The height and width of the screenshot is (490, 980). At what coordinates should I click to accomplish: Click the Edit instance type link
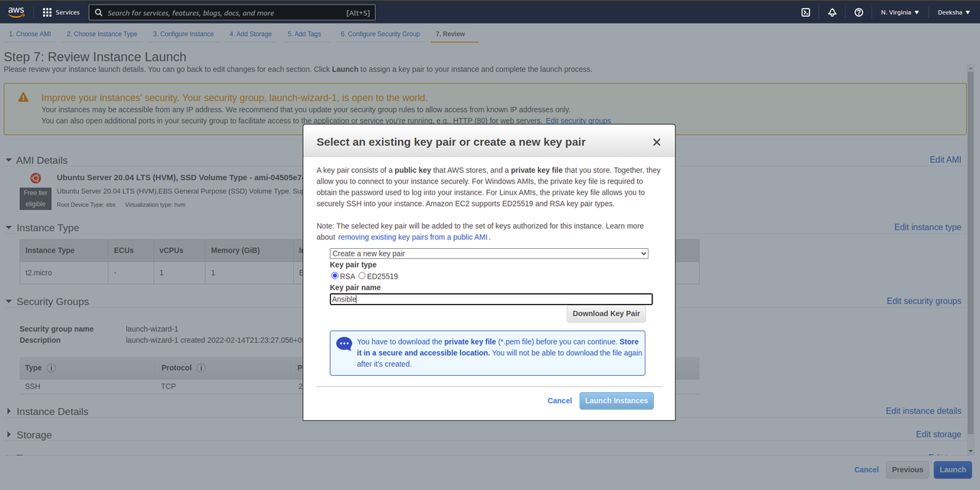tap(928, 227)
